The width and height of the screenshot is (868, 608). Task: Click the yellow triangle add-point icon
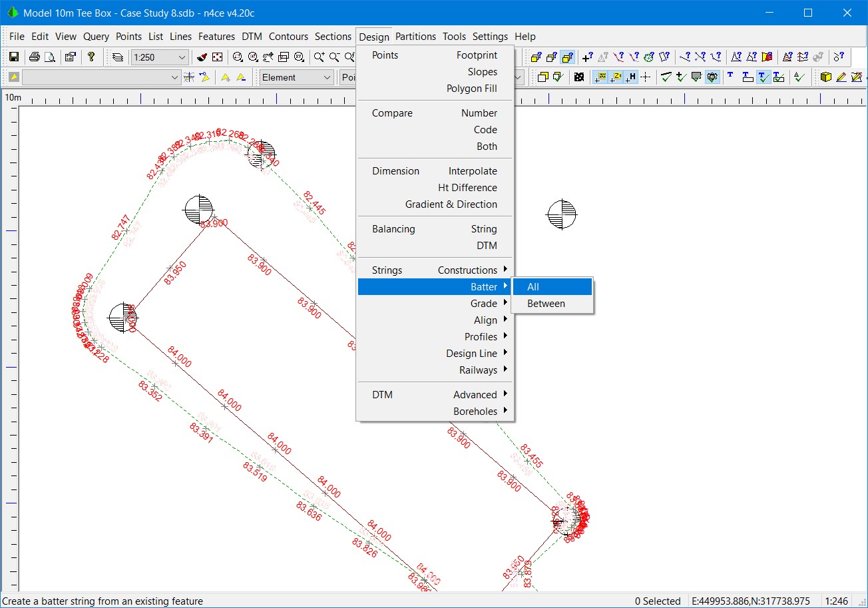[226, 77]
